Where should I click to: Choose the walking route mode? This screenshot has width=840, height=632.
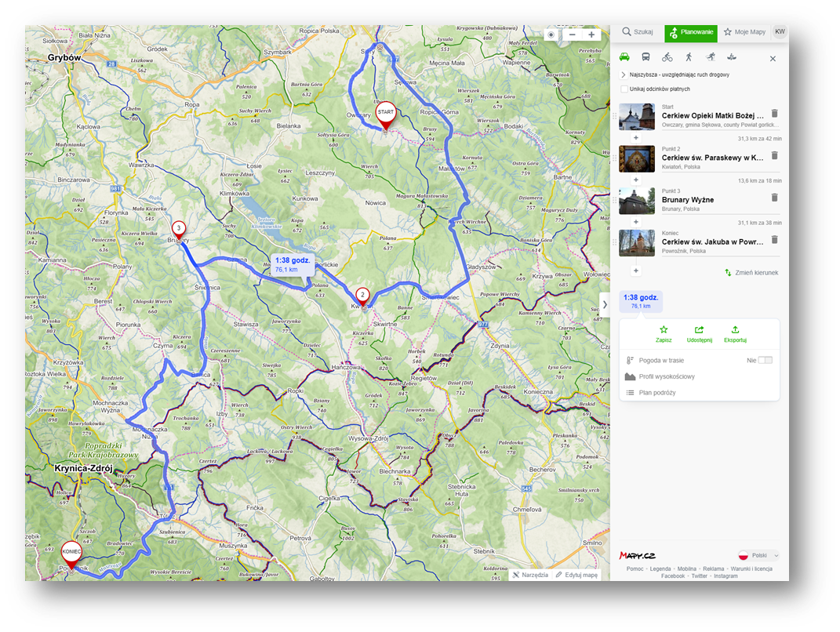pyautogui.click(x=689, y=56)
